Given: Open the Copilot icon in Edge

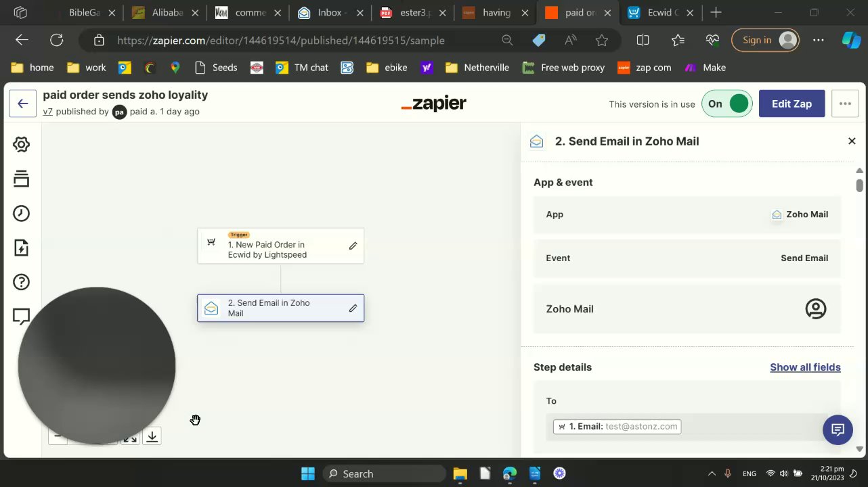Looking at the screenshot, I should [851, 40].
